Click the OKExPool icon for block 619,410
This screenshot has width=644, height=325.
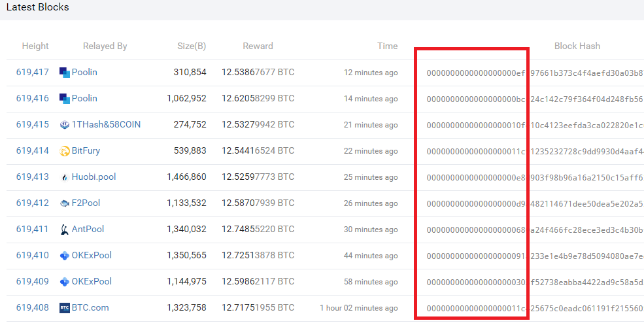tap(65, 256)
